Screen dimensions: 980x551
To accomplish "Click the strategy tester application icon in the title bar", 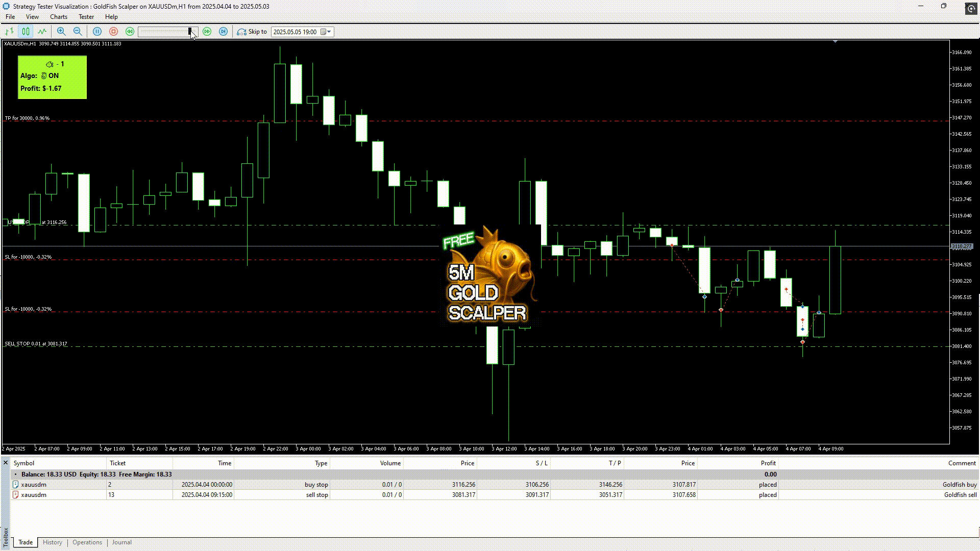I will 6,6.
